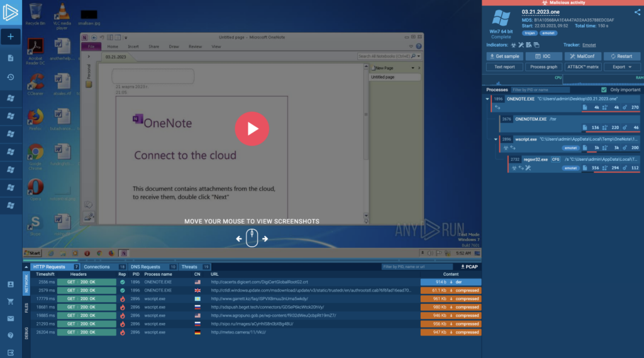The height and width of the screenshot is (358, 644).
Task: Click the plus icon to start a new task
Action: (x=11, y=36)
